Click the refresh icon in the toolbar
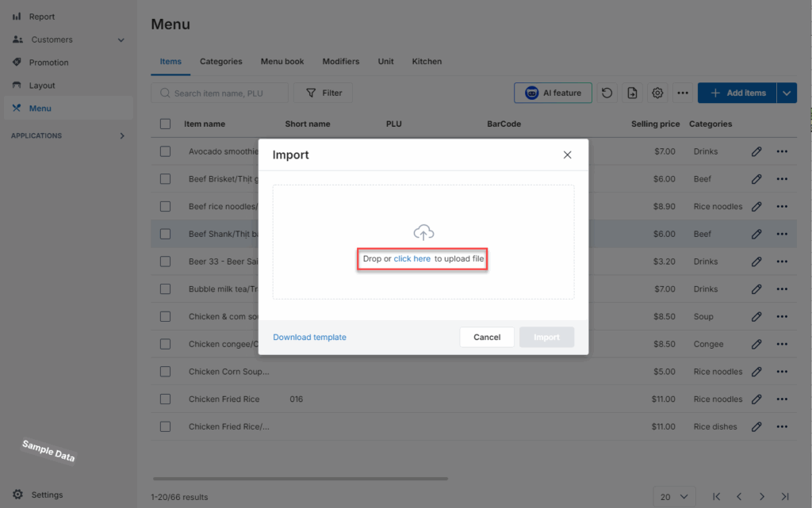The height and width of the screenshot is (508, 812). pyautogui.click(x=607, y=94)
